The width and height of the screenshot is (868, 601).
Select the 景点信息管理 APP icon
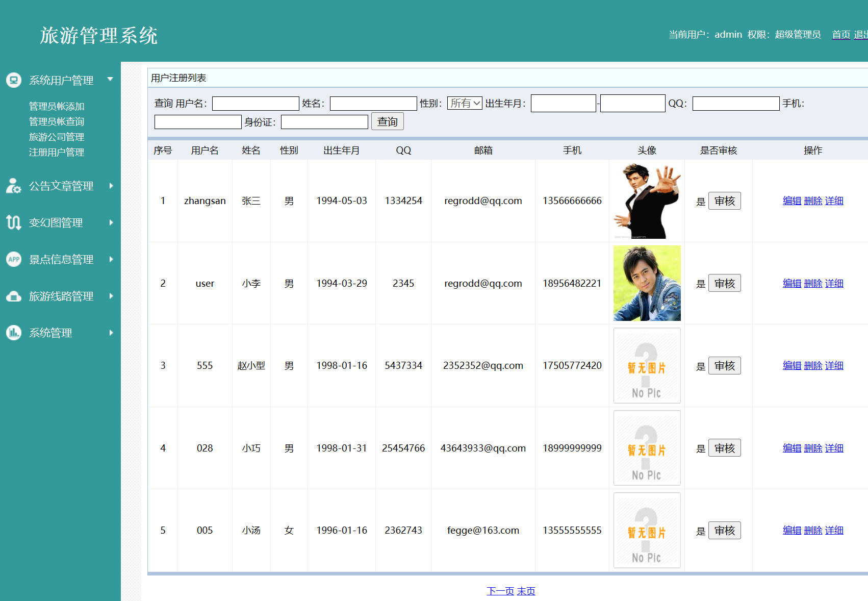pos(13,260)
